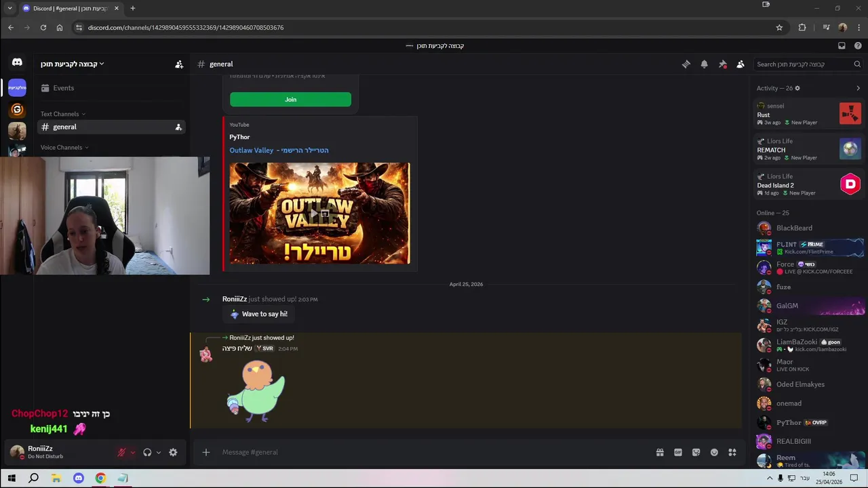Click the Chrome address bar URL

186,28
